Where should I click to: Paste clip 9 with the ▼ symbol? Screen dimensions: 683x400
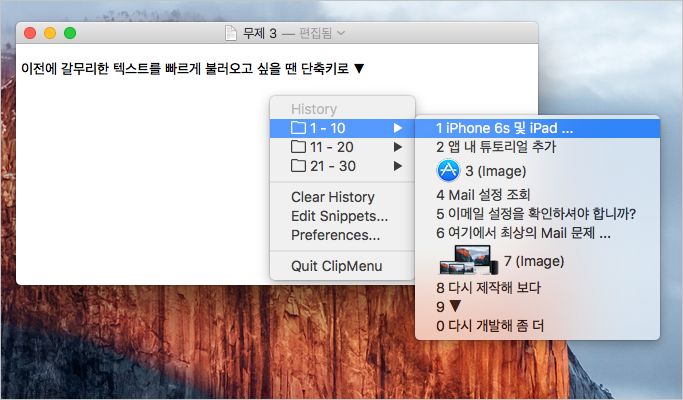point(538,307)
